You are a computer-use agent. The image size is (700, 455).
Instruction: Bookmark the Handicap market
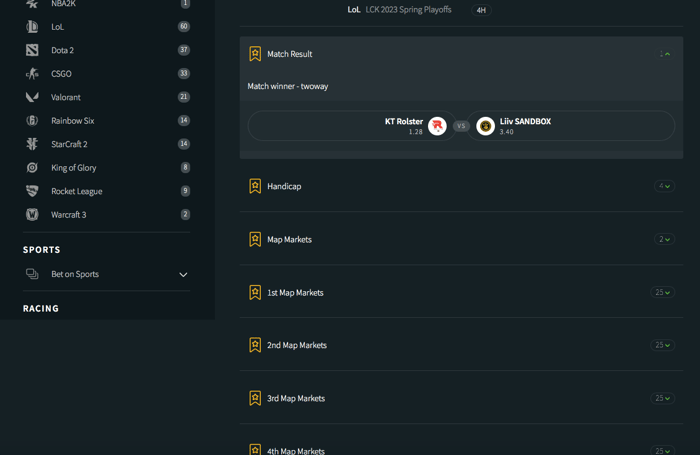(x=255, y=186)
